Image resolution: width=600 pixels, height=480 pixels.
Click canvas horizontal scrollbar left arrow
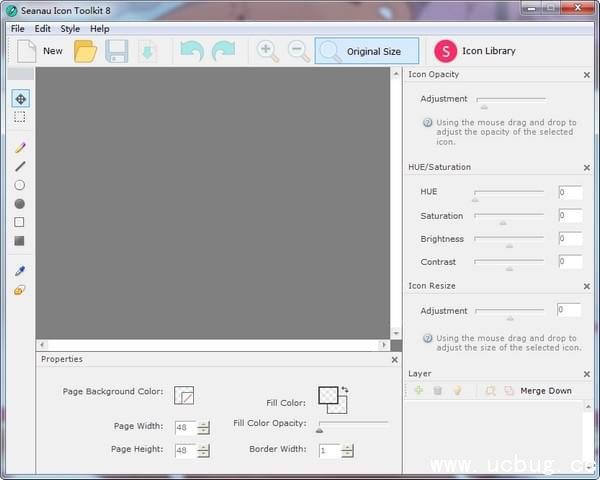42,345
